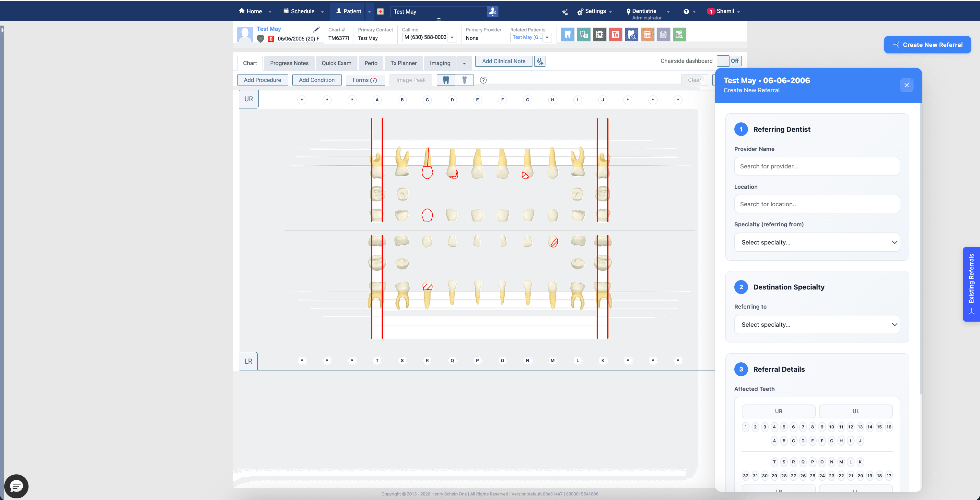Expand the more chart tabs dropdown arrow
This screenshot has width=980, height=500.
click(x=464, y=63)
